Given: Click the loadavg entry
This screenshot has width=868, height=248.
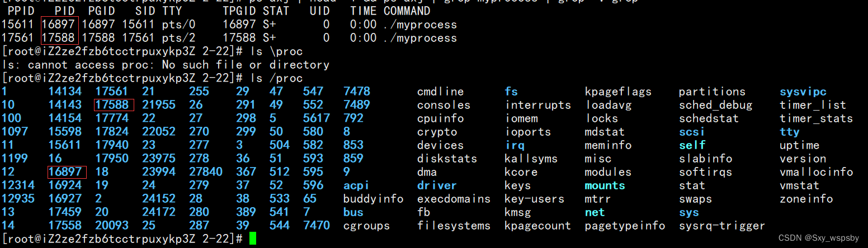Looking at the screenshot, I should coord(611,105).
